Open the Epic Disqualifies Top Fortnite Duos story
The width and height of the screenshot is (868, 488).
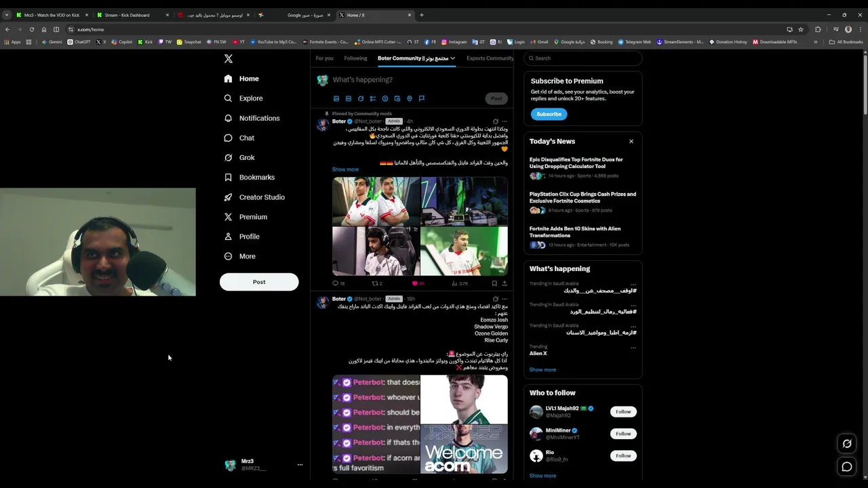583,168
